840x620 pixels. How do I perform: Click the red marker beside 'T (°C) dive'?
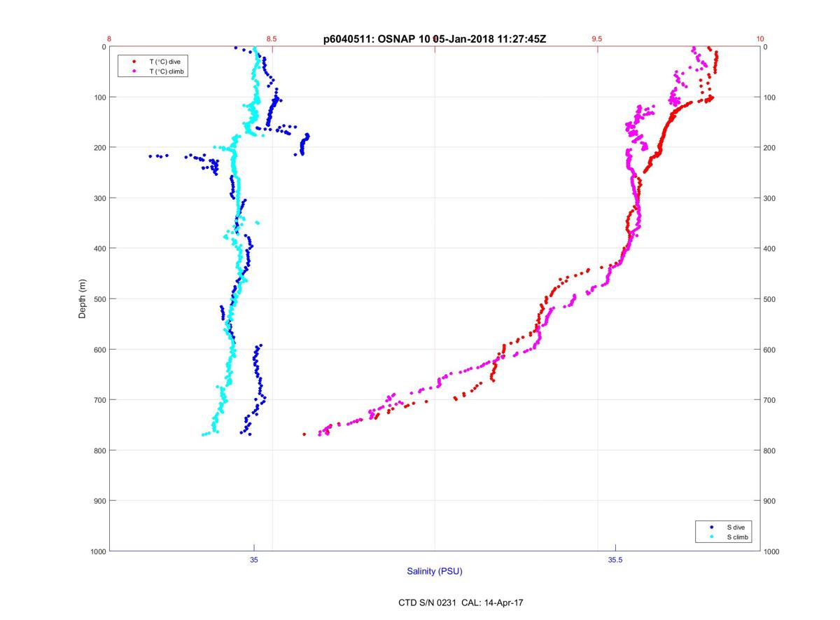(133, 62)
